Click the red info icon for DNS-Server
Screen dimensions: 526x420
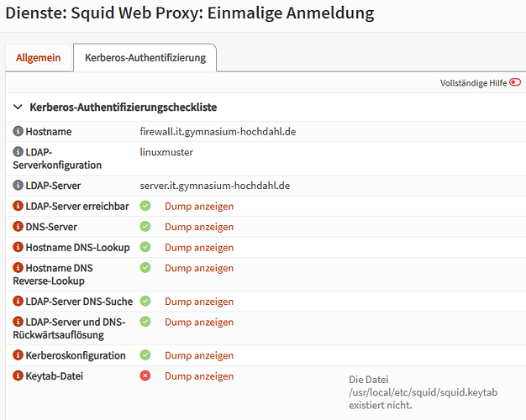pyautogui.click(x=18, y=227)
